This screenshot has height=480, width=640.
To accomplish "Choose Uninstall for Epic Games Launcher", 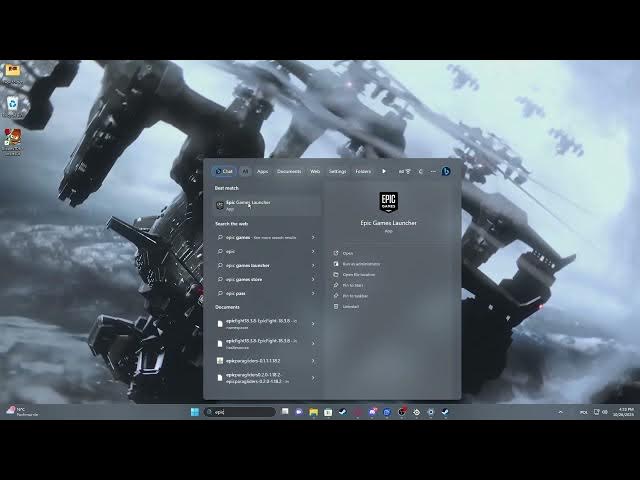I will 346,307.
